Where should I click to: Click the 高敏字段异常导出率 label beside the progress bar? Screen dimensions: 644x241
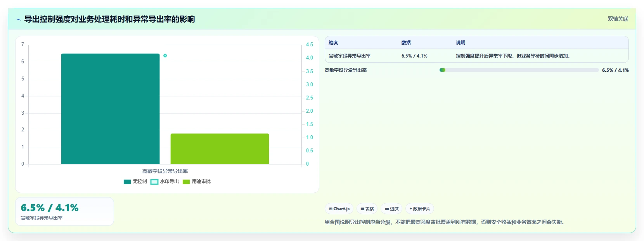click(x=346, y=70)
